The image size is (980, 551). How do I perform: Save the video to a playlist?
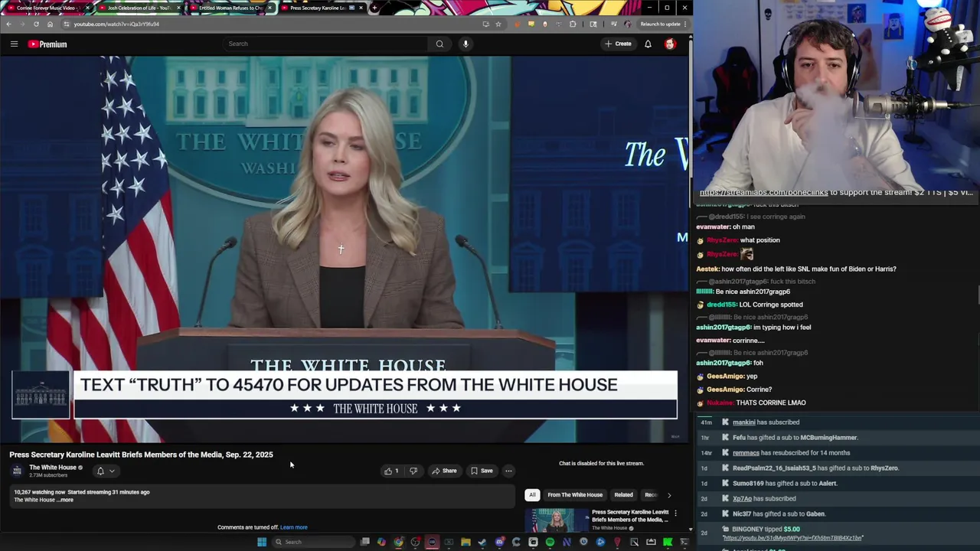(482, 471)
